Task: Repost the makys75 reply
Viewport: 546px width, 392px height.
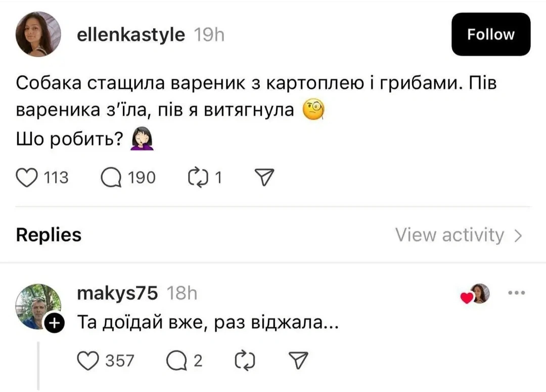Action: 245,360
